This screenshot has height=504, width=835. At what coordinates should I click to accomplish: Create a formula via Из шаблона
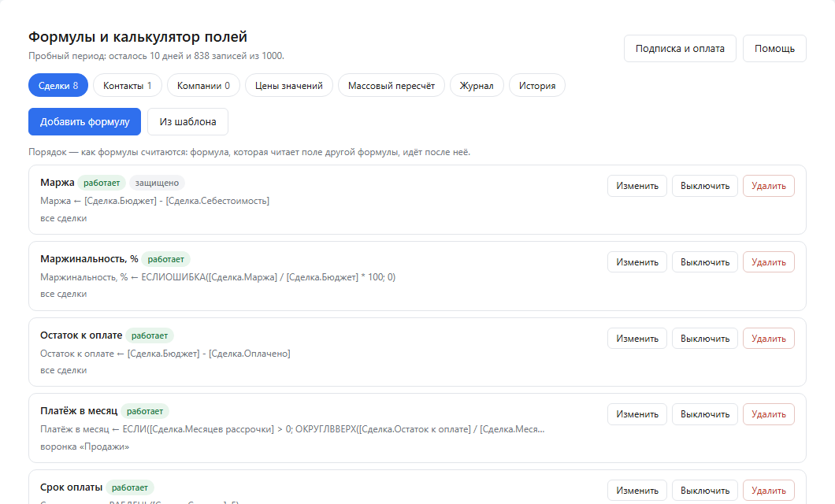point(188,122)
